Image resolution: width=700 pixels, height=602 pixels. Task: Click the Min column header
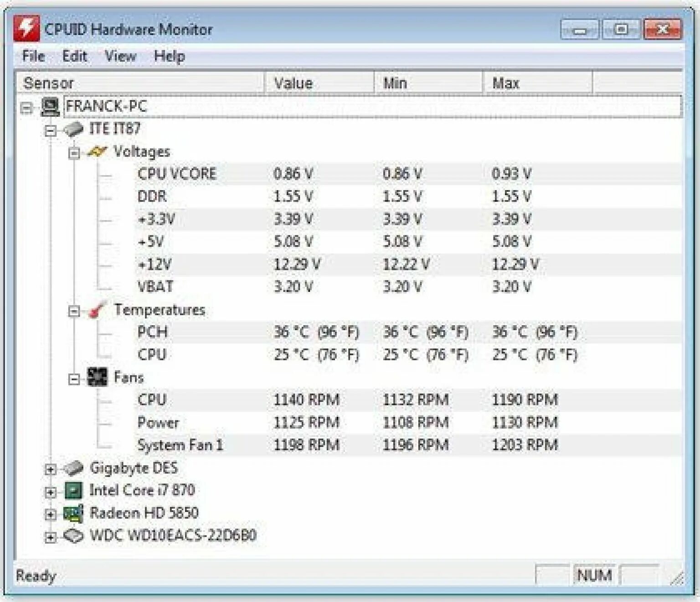click(428, 83)
